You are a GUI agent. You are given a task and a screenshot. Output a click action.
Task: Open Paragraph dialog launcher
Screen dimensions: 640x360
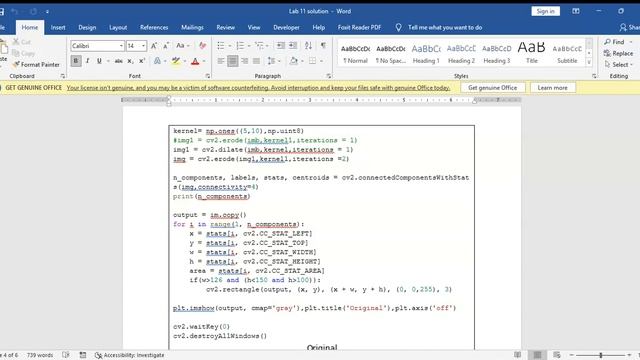coord(329,76)
